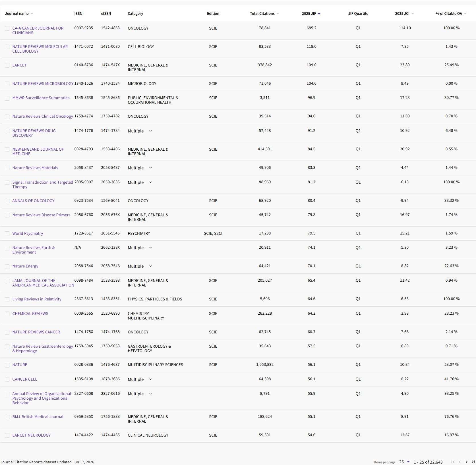476x465 pixels.
Task: Tick the Nature Reviews Molecular Cell Biology checkbox
Action: coord(7,47)
